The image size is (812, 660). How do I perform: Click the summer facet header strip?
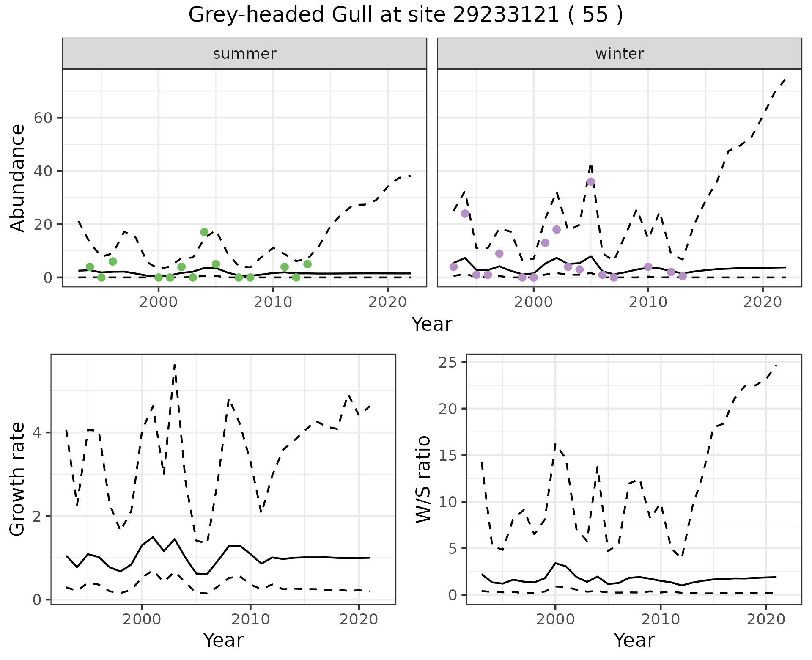point(244,54)
